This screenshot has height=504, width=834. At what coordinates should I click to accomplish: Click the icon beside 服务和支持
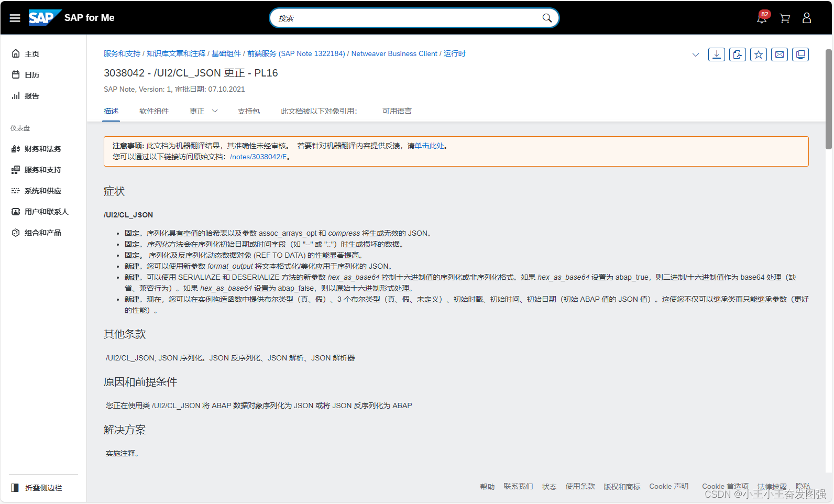coord(16,170)
